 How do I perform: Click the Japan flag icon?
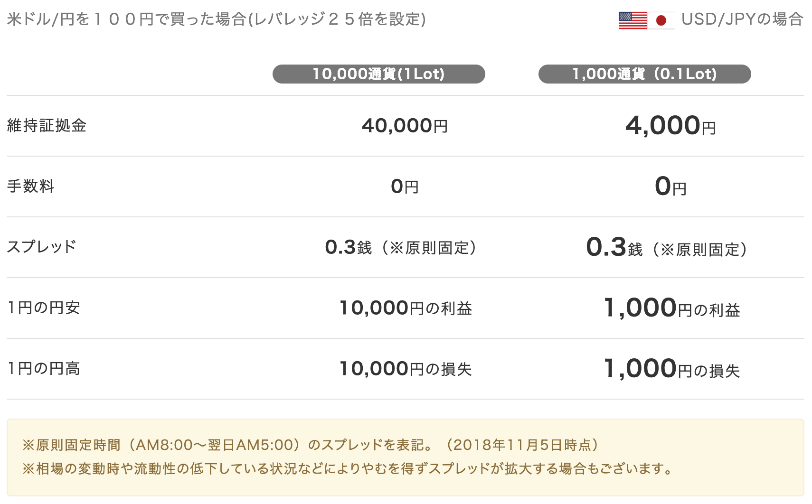(x=661, y=20)
